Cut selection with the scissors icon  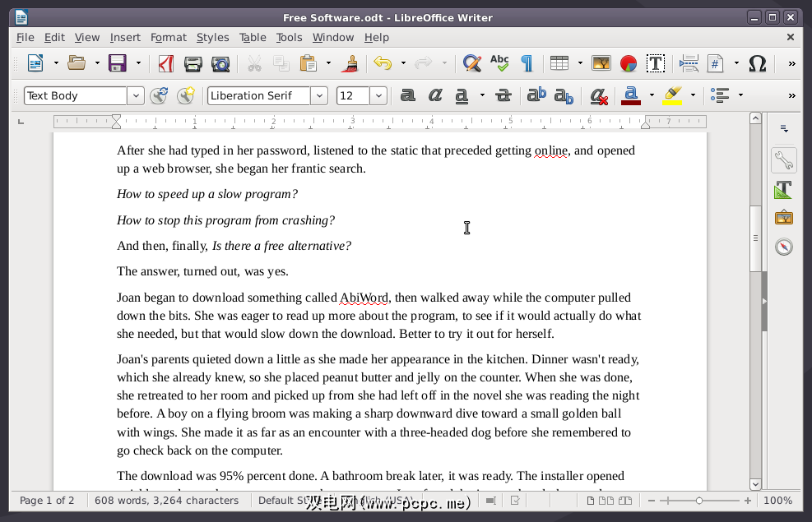[254, 63]
